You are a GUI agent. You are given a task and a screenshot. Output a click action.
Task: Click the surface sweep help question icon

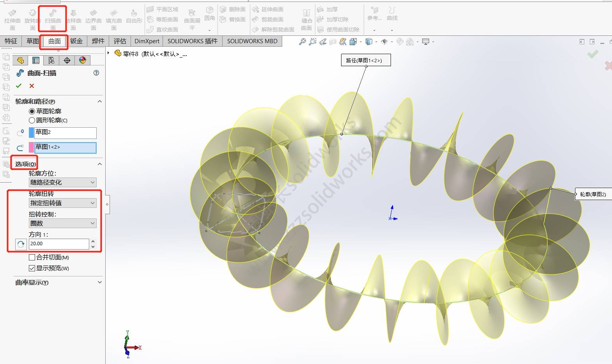[x=96, y=73]
